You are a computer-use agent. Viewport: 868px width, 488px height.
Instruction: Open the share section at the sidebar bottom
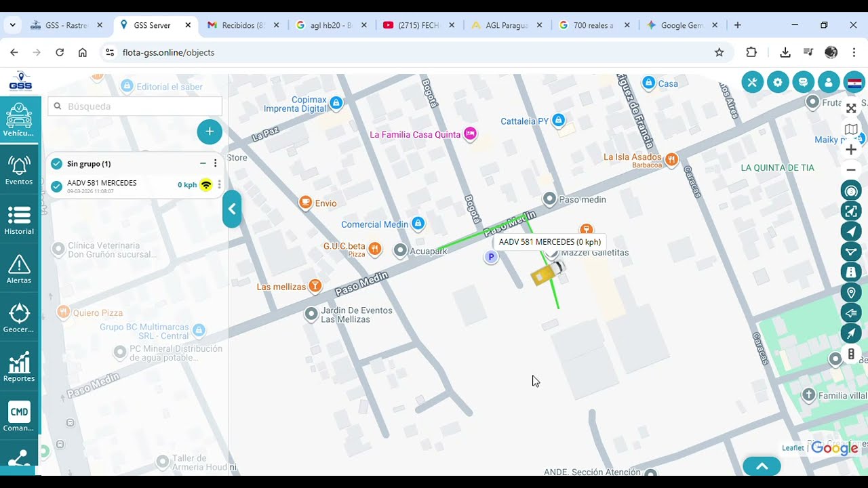19,458
